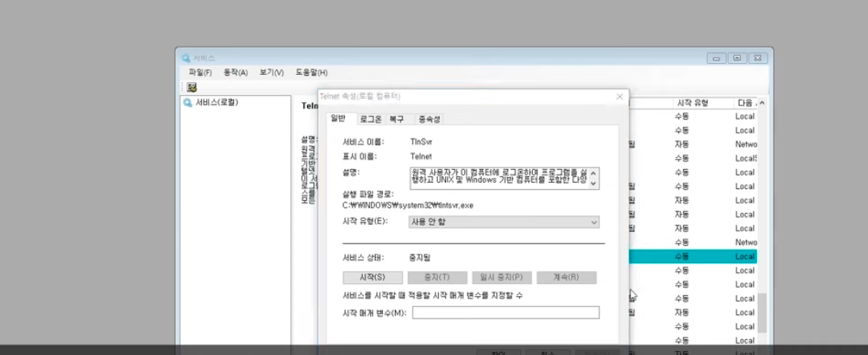Select the 서비스(로컬) tree node
Image resolution: width=868 pixels, height=355 pixels.
pyautogui.click(x=216, y=102)
